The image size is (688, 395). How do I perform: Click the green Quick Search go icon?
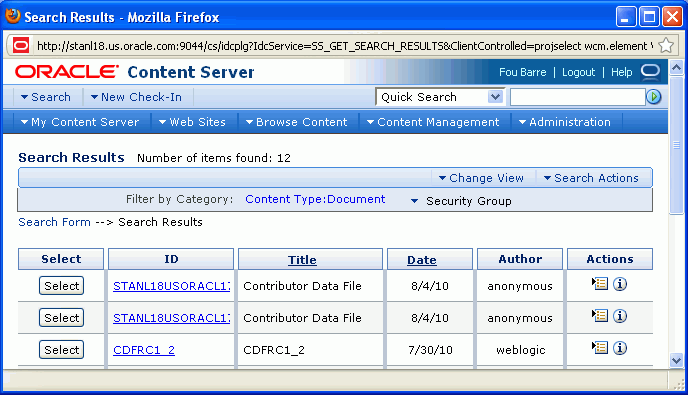[x=654, y=97]
